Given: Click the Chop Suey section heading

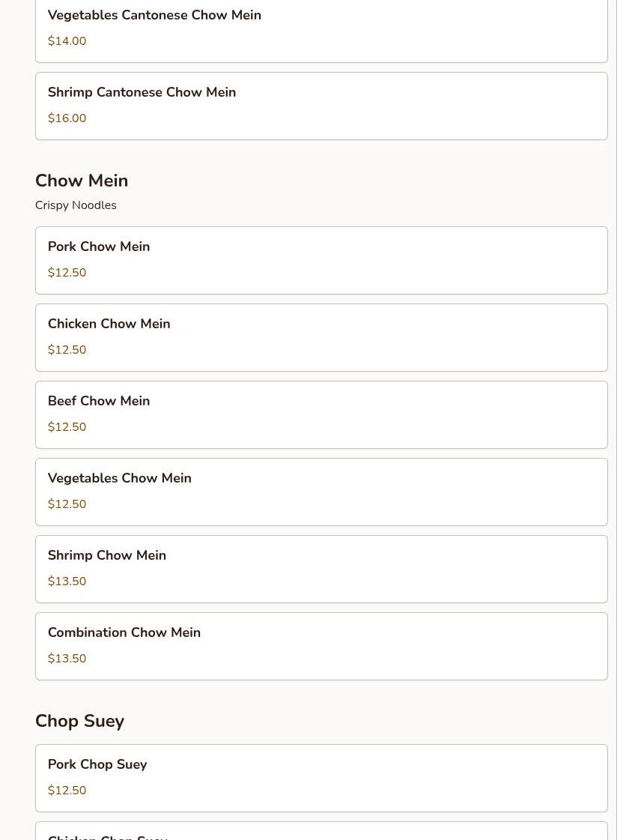Looking at the screenshot, I should coord(79,721).
